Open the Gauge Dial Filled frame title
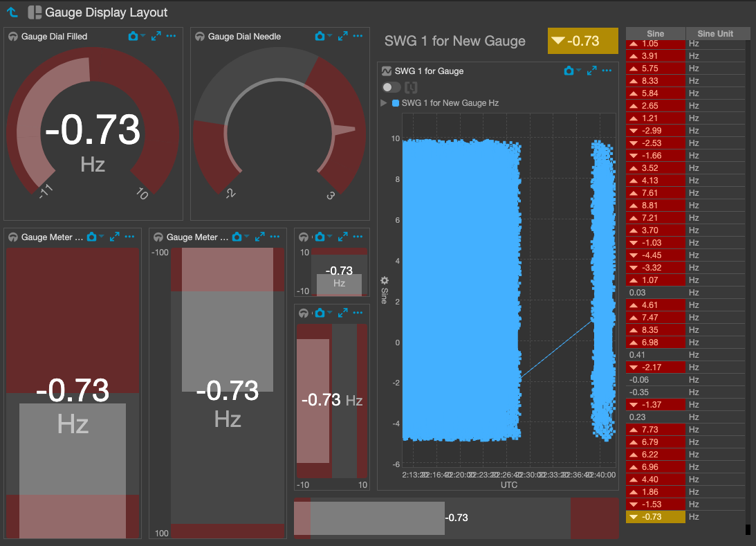The width and height of the screenshot is (756, 546). point(54,37)
